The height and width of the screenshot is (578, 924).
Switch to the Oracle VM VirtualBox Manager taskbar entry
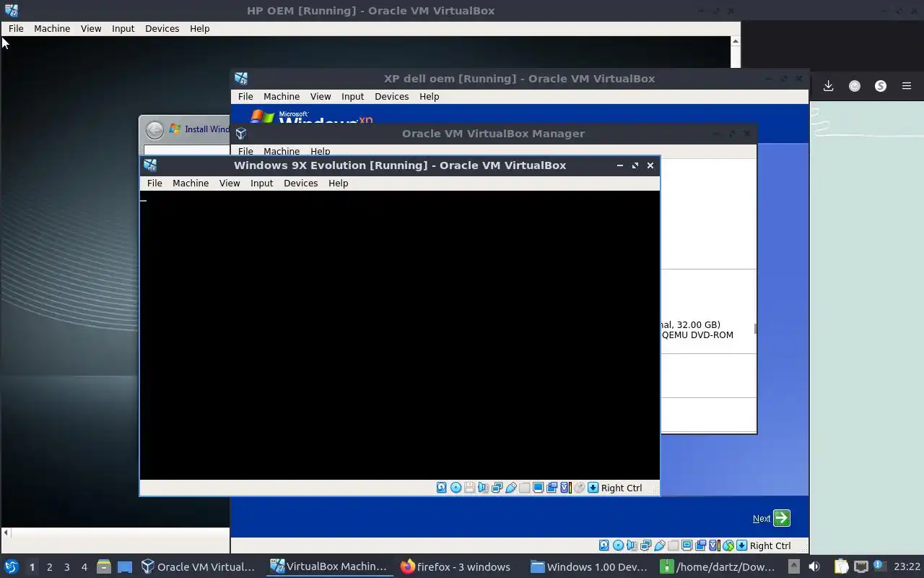(199, 566)
